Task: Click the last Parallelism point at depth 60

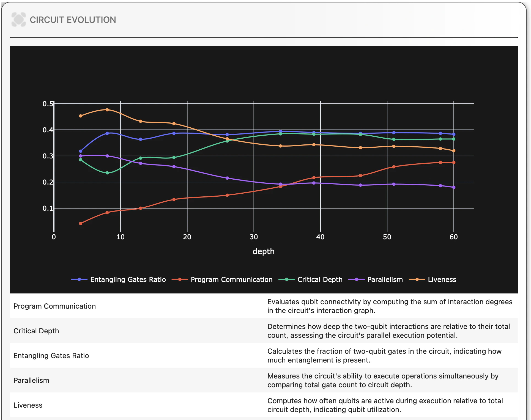Action: tap(454, 187)
